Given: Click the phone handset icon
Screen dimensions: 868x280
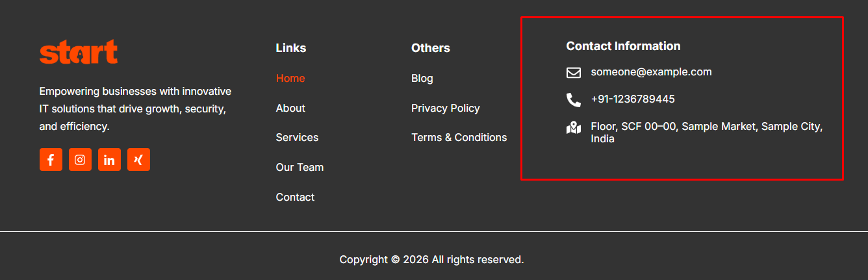Looking at the screenshot, I should coord(573,100).
